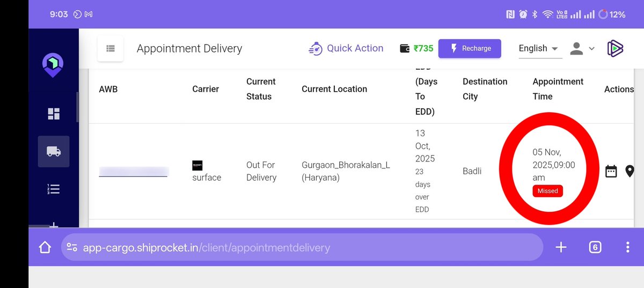Tap the browser home icon
The image size is (644, 288).
[x=45, y=247]
